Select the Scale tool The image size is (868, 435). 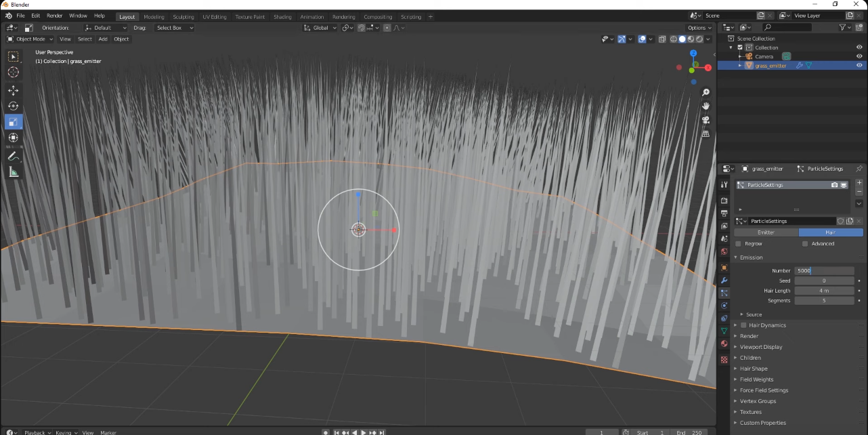[14, 122]
